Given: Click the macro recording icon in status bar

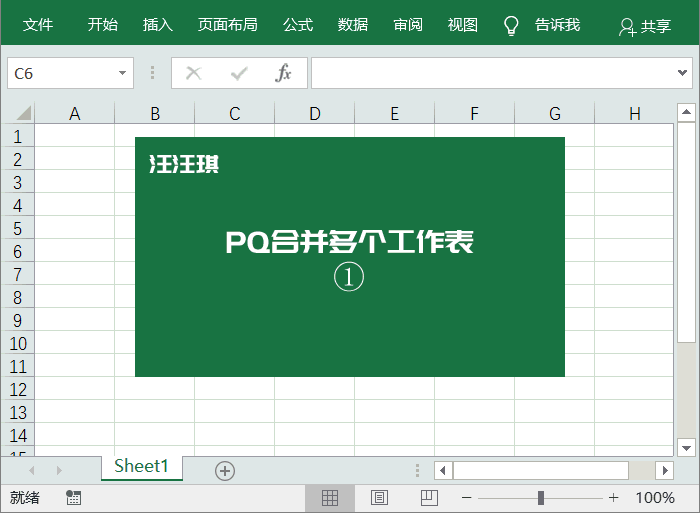Looking at the screenshot, I should (73, 497).
